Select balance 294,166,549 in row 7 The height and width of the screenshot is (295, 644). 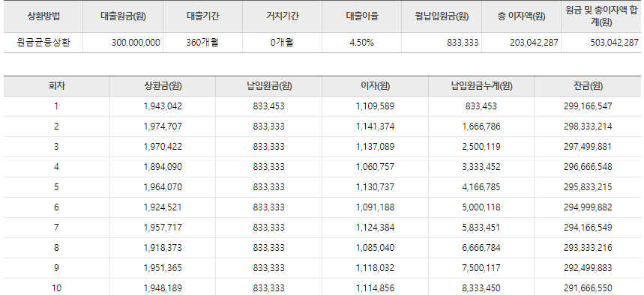pos(588,228)
